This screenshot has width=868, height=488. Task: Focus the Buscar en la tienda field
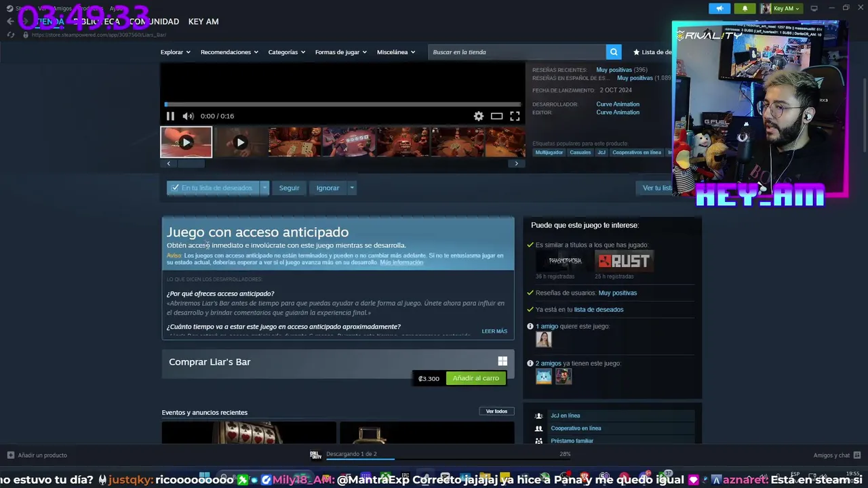click(517, 52)
